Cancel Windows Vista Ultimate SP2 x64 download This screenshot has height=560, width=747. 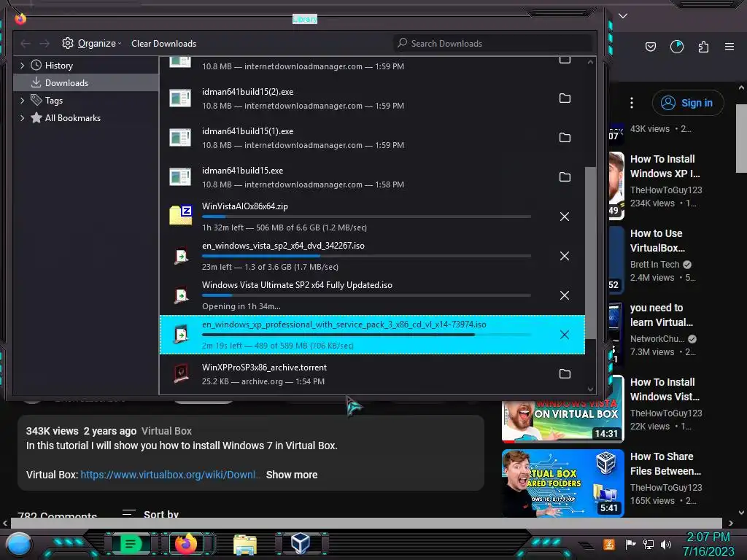point(565,295)
